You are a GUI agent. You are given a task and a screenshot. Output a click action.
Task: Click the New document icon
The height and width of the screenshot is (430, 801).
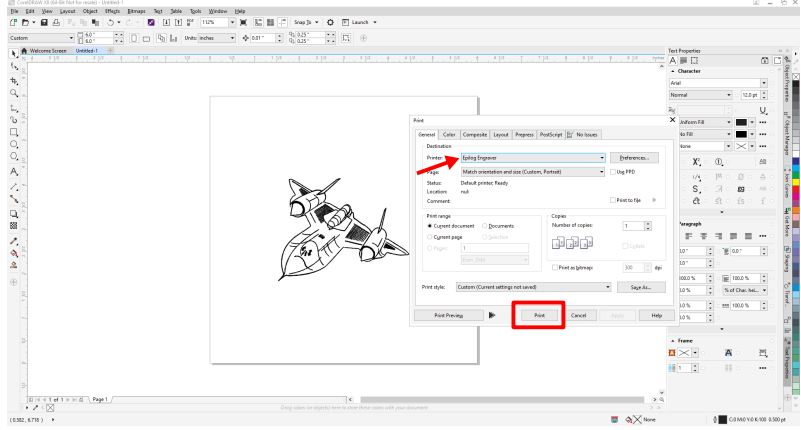click(13, 22)
